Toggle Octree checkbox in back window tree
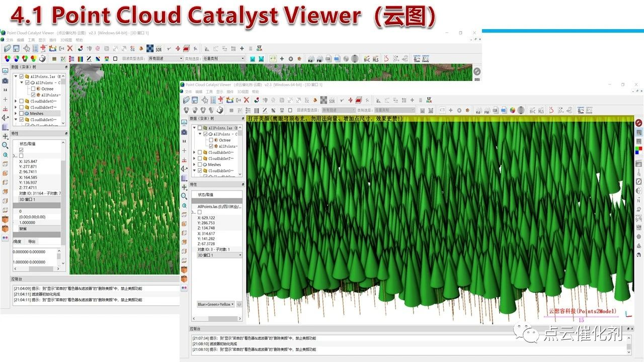Viewport: 644px width, 362px height. (x=33, y=88)
